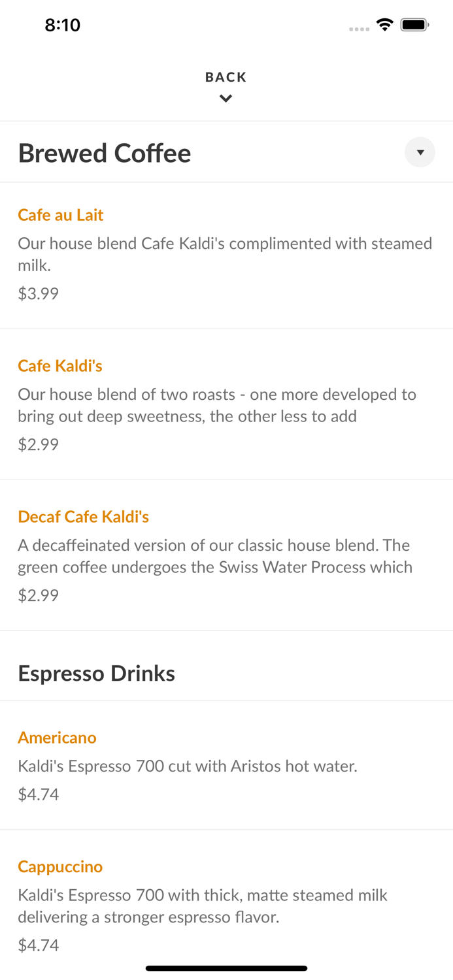The image size is (453, 980).
Task: Tap the $3.99 price under Cafe au Lait
Action: click(x=38, y=293)
